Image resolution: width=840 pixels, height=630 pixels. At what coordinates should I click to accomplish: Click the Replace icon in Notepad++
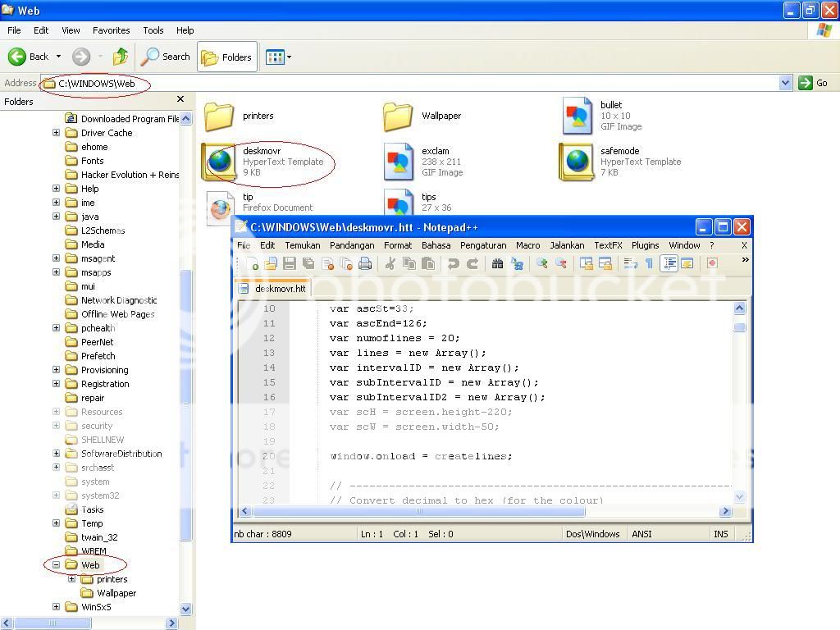[x=517, y=263]
